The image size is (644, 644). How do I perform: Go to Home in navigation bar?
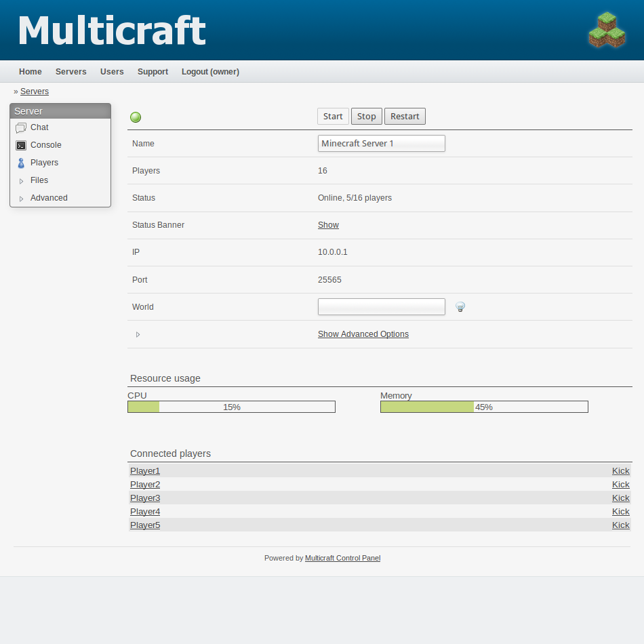tap(31, 71)
